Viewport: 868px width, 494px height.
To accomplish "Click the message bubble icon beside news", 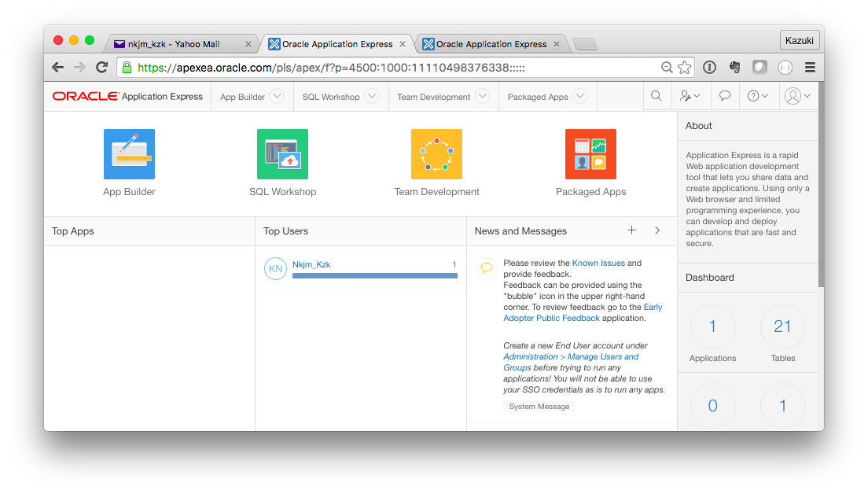I will click(487, 268).
